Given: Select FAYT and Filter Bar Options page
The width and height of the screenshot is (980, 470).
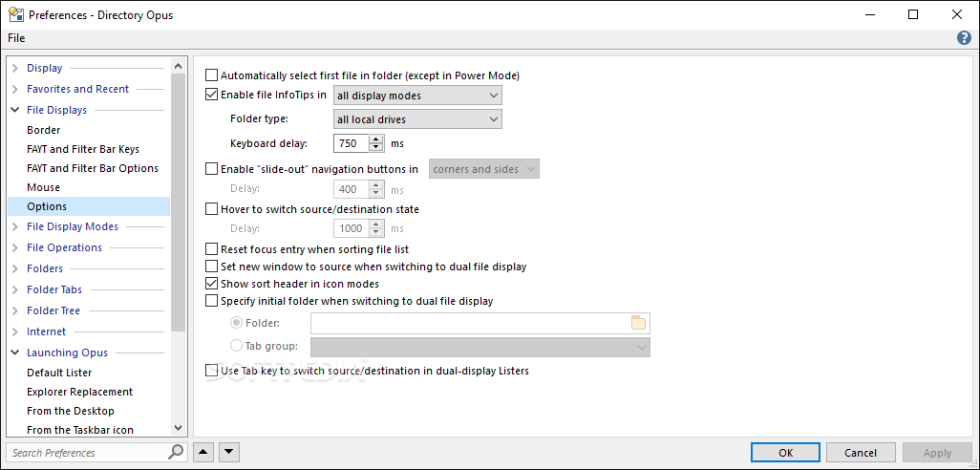Looking at the screenshot, I should (93, 168).
